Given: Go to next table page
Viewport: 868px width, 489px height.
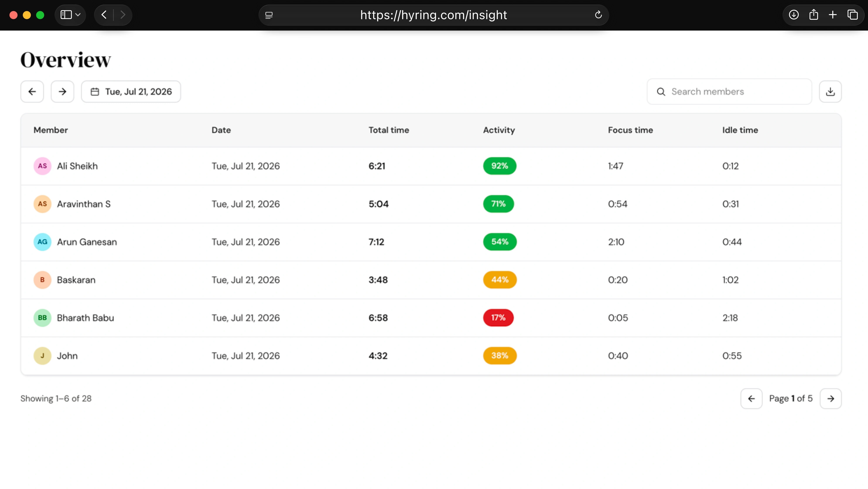Looking at the screenshot, I should [x=831, y=398].
